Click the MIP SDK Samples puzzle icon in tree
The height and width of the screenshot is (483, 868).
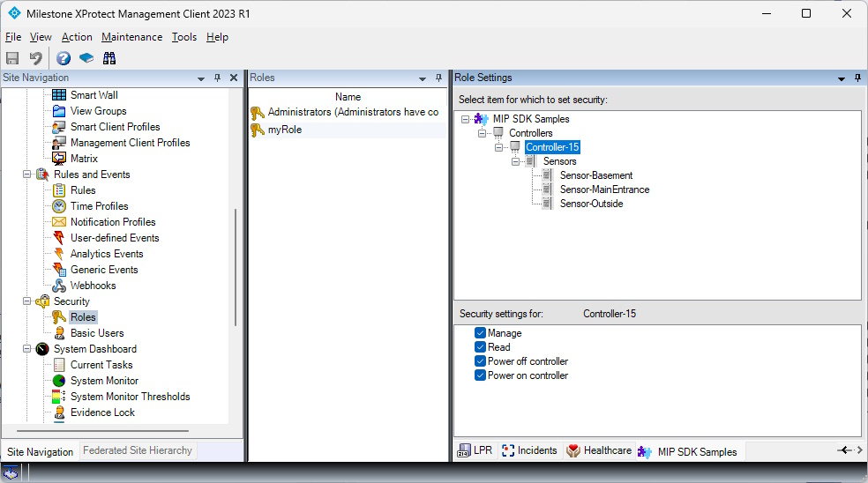pyautogui.click(x=481, y=119)
